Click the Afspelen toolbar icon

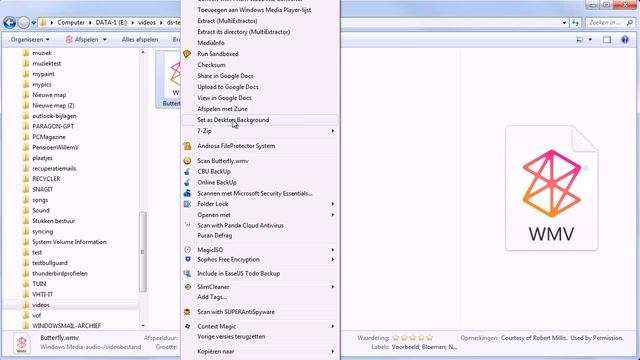69,40
